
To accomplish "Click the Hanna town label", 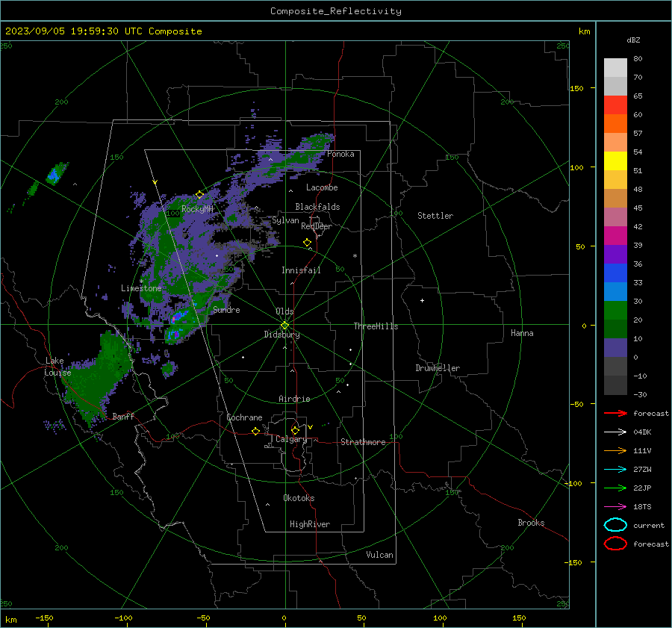I will [522, 332].
